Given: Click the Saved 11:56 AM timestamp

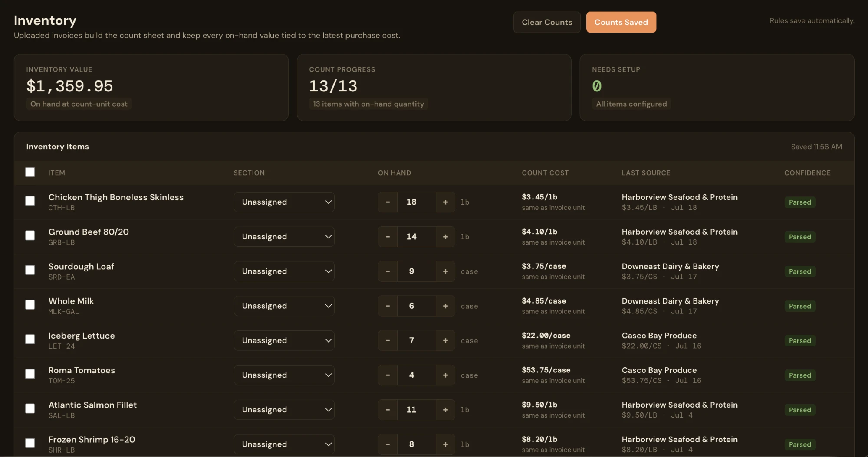Looking at the screenshot, I should coord(816,147).
